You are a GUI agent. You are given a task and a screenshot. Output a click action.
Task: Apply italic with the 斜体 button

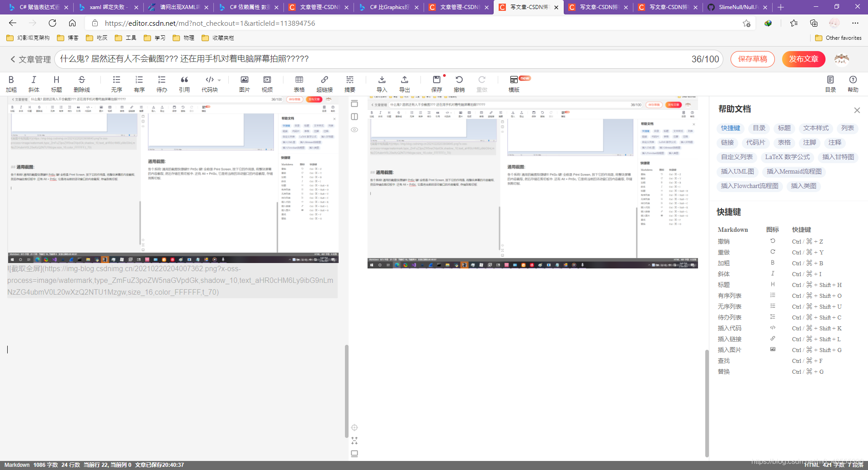click(x=34, y=84)
